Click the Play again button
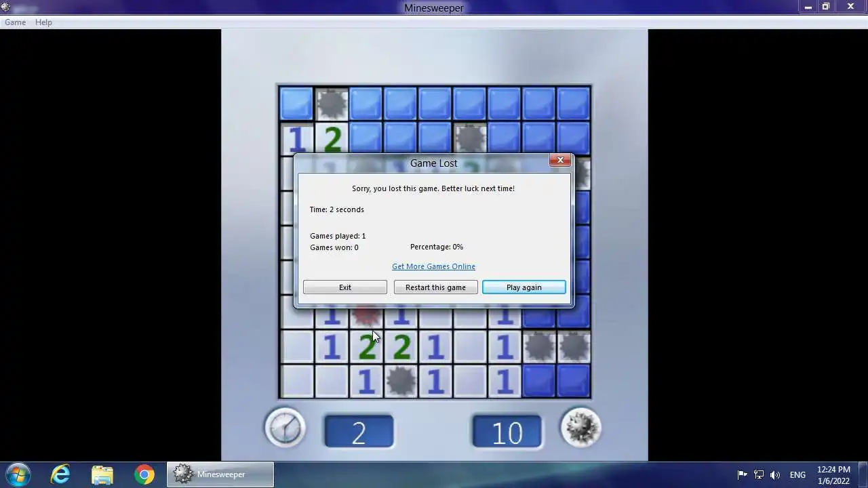The height and width of the screenshot is (488, 868). click(524, 287)
